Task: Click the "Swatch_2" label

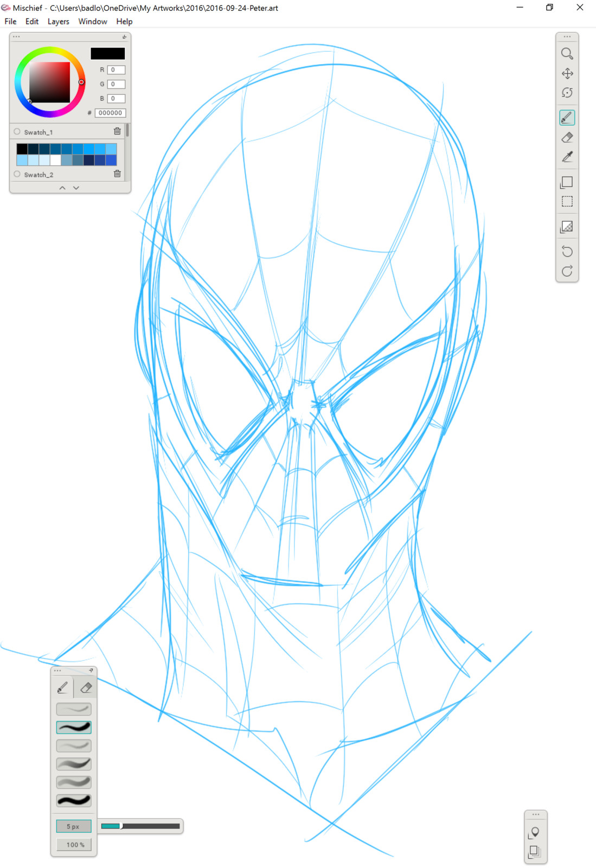Action: tap(39, 175)
